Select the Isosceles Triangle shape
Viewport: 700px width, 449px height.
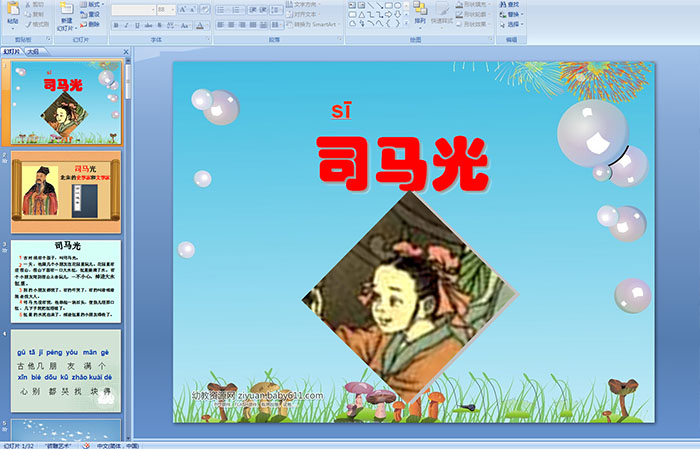click(x=362, y=15)
